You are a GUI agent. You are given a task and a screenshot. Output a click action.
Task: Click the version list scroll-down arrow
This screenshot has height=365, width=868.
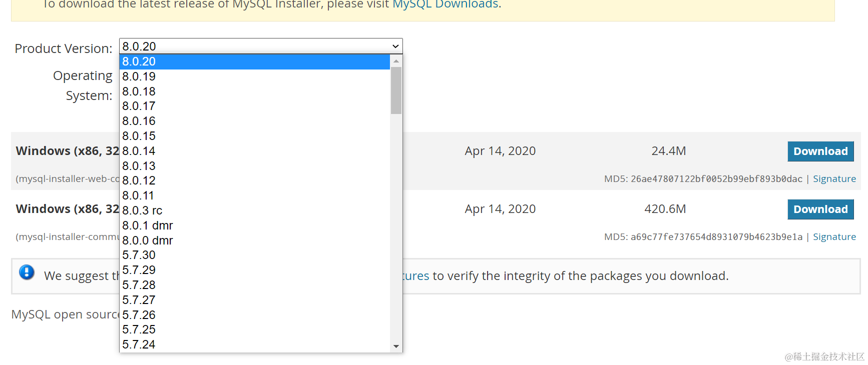point(396,346)
